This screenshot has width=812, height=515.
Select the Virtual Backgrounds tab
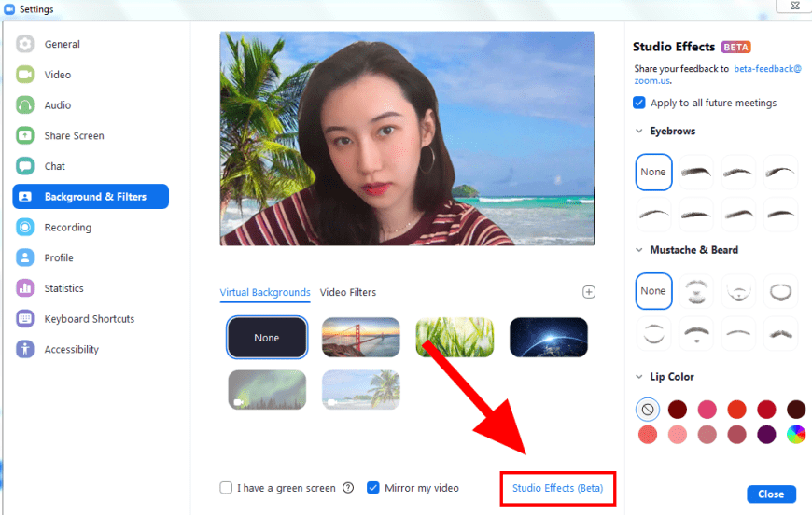(x=265, y=292)
